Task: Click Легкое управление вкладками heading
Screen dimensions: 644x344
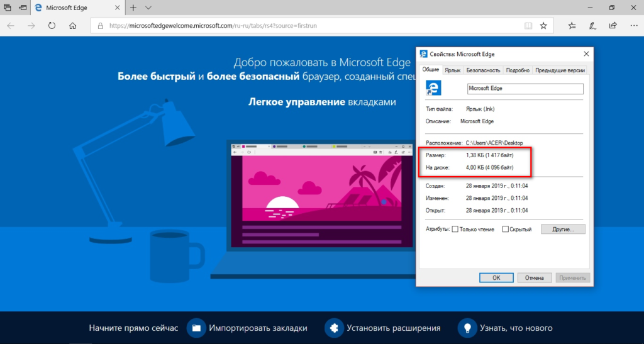Action: 322,102
